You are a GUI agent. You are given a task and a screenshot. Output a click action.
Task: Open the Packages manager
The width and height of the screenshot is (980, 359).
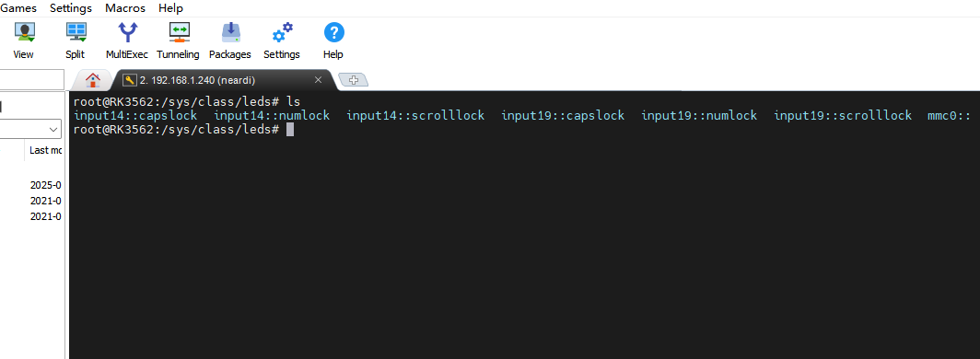[x=230, y=41]
